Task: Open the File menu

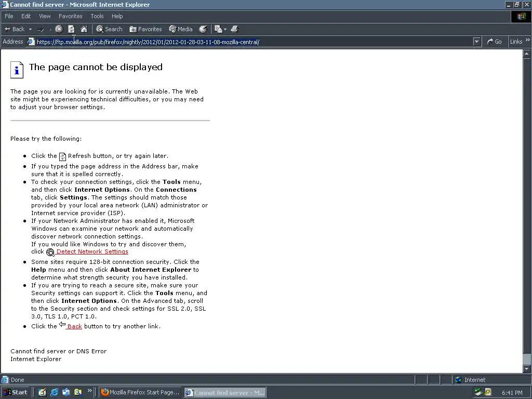Action: click(9, 16)
